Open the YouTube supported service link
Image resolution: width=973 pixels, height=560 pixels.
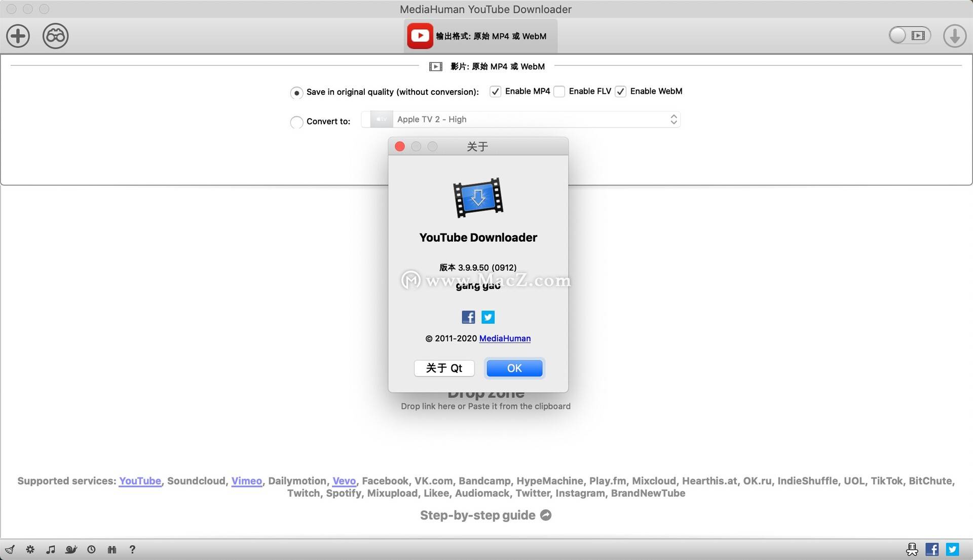pos(140,481)
